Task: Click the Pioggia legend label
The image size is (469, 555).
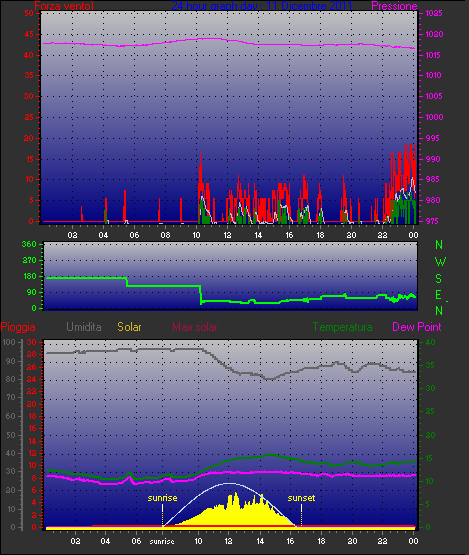Action: coord(18,327)
